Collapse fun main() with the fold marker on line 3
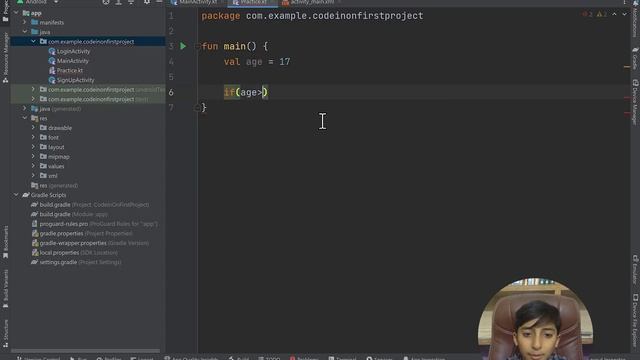The height and width of the screenshot is (360, 640). (198, 47)
